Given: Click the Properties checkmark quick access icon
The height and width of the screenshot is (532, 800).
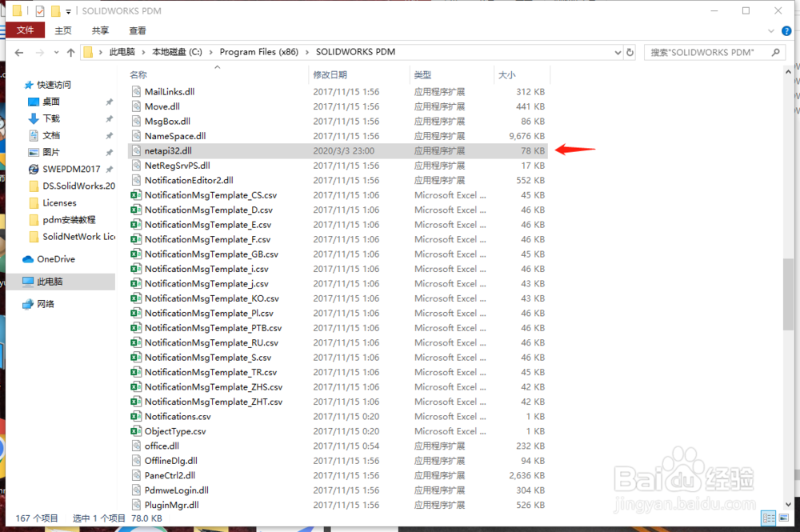Looking at the screenshot, I should tap(40, 10).
